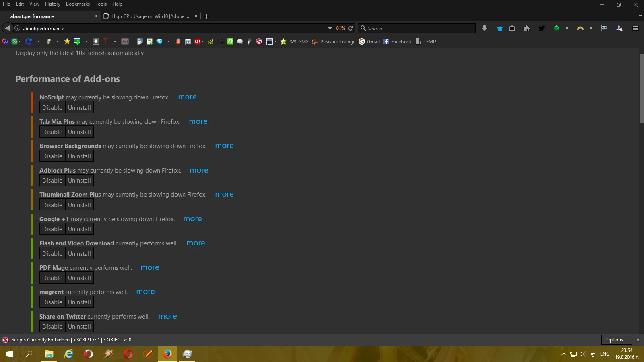Screen dimensions: 644x362
Task: Click the rainbow toolbar icon
Action: click(x=580, y=28)
